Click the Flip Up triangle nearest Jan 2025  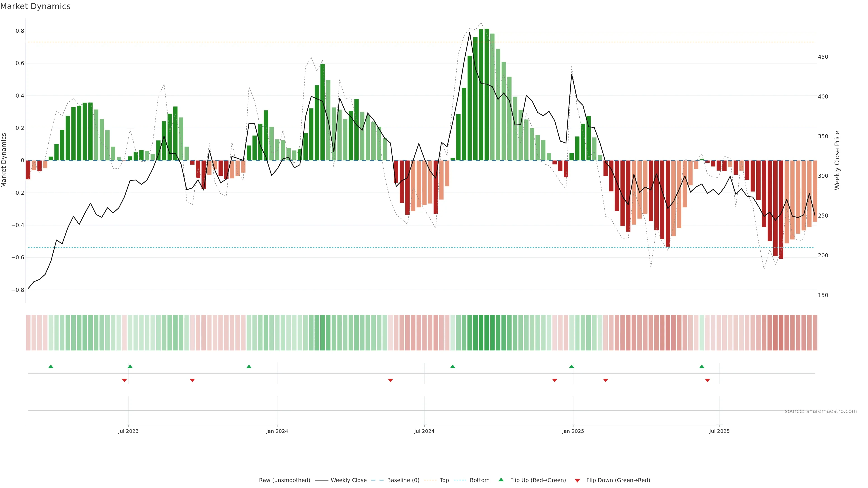coord(571,366)
